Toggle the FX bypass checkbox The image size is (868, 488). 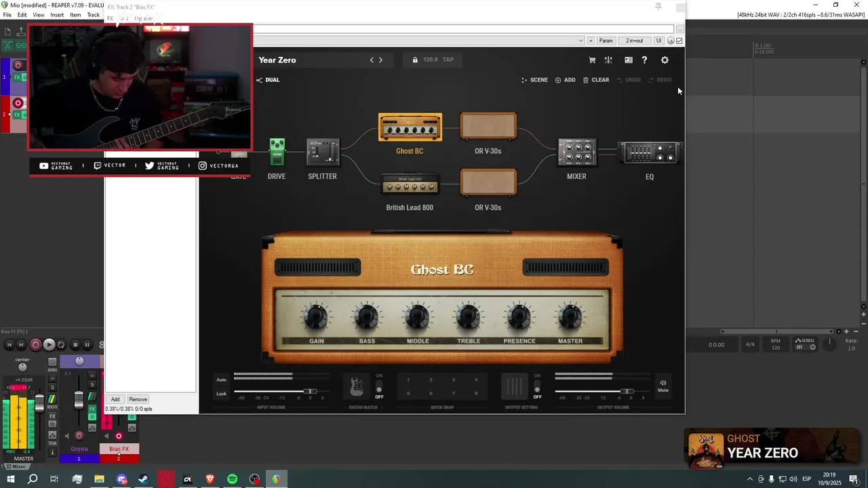click(679, 41)
